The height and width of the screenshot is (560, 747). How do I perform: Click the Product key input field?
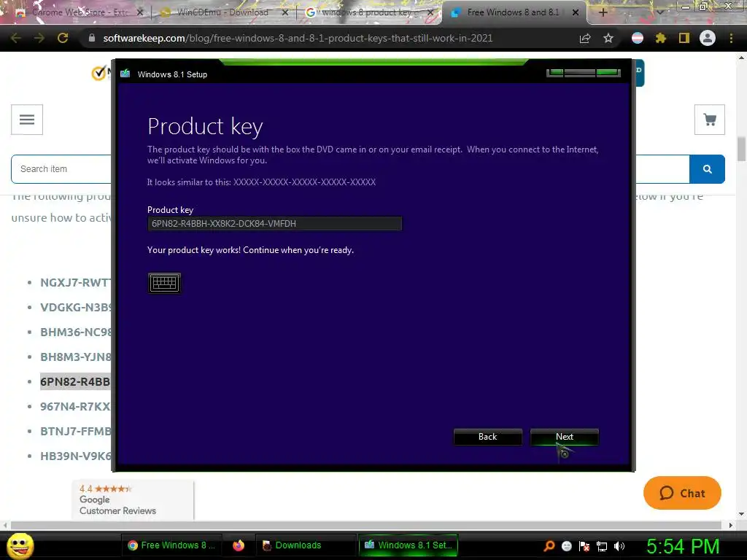274,223
